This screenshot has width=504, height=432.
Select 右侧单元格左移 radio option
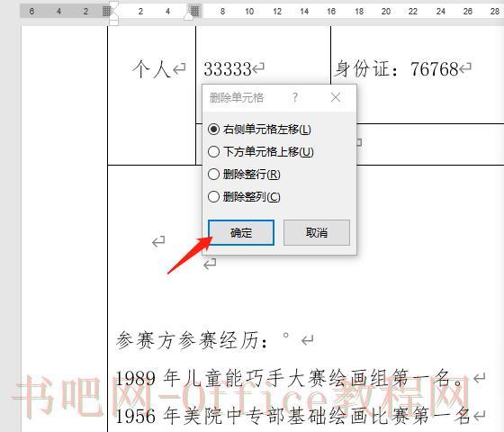point(259,130)
